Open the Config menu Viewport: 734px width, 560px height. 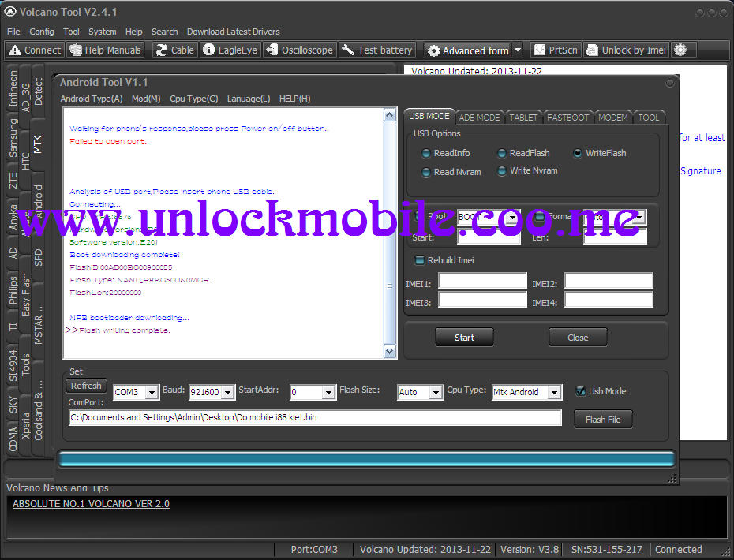[42, 32]
